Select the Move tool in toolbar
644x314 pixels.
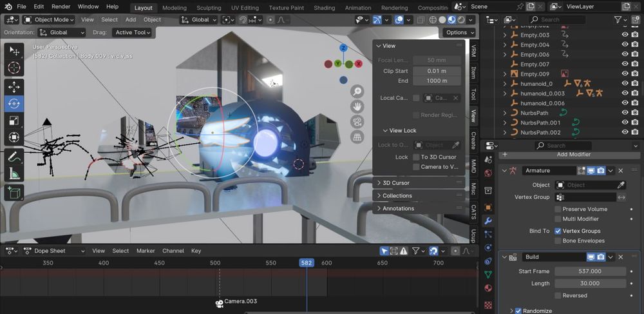click(14, 86)
